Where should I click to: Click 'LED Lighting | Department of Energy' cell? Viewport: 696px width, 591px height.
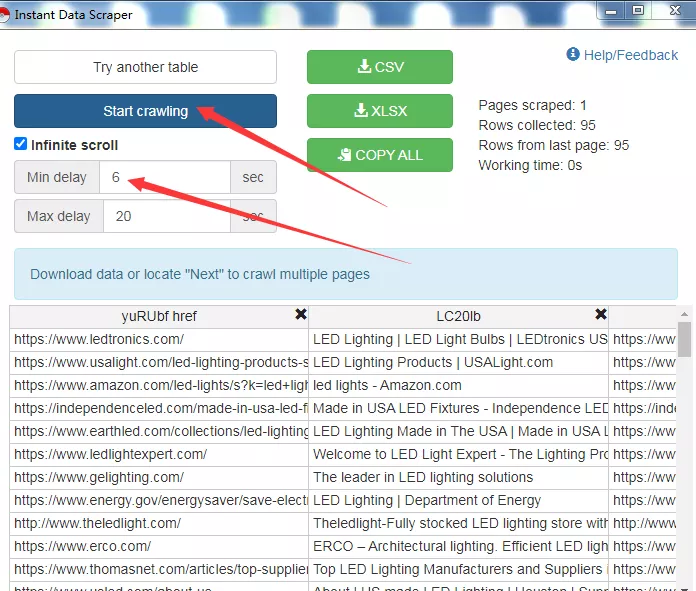pos(458,501)
